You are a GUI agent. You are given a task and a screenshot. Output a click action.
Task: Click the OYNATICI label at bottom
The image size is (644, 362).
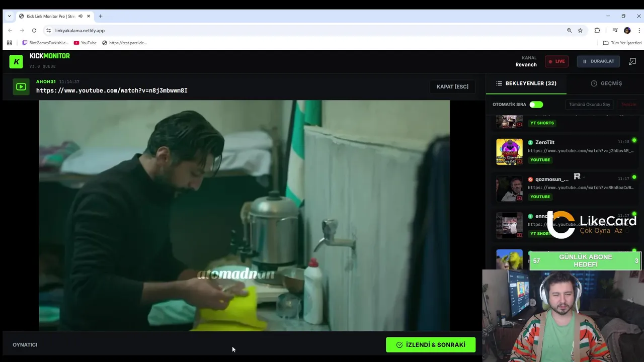[x=25, y=345]
